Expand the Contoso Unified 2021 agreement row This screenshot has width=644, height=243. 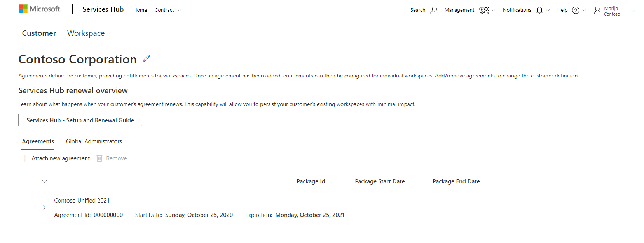[44, 208]
